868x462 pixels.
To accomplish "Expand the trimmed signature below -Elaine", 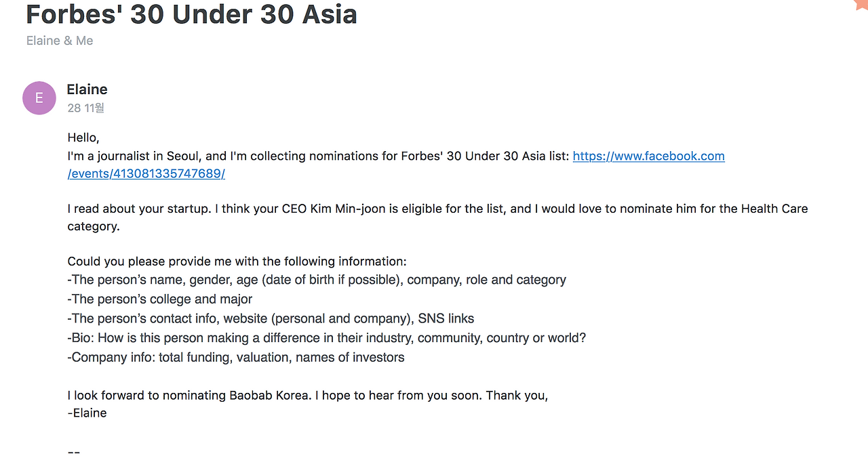I will [74, 452].
